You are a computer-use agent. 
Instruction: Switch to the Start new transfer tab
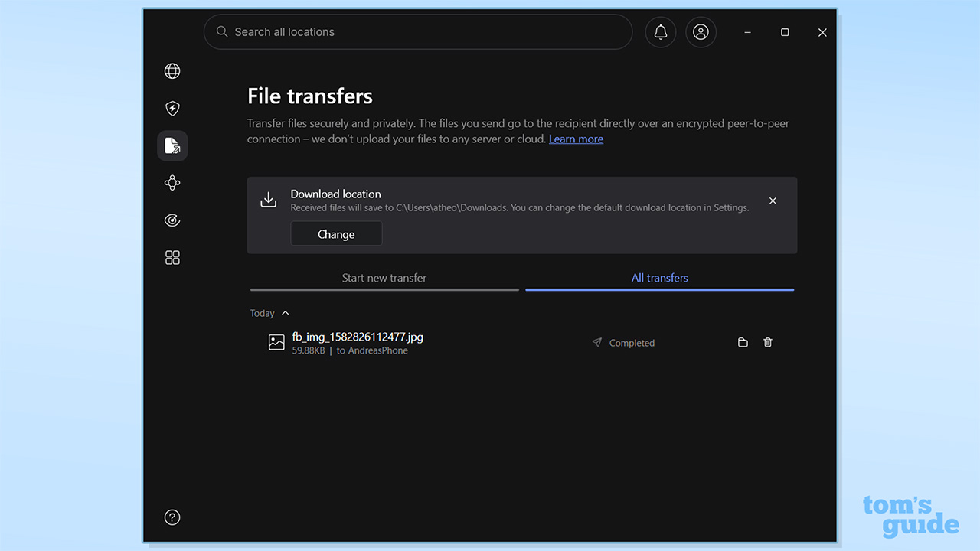(384, 278)
